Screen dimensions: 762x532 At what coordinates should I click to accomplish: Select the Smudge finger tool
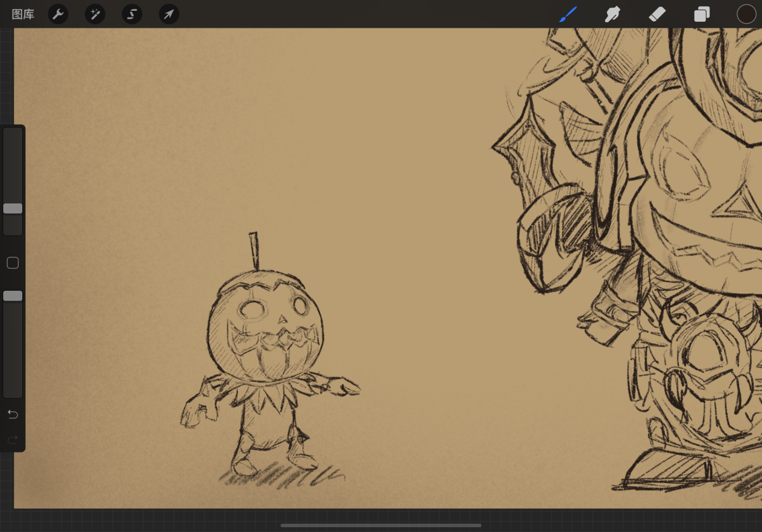tap(612, 14)
